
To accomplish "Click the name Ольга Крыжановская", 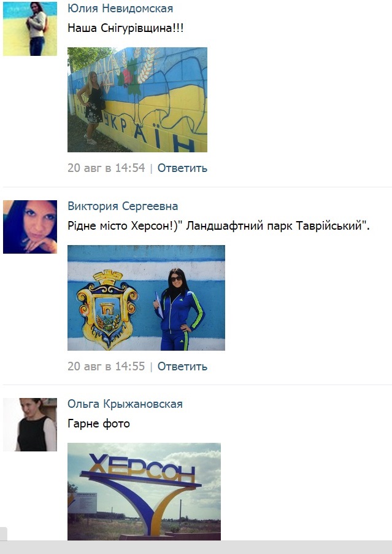I will click(x=125, y=404).
